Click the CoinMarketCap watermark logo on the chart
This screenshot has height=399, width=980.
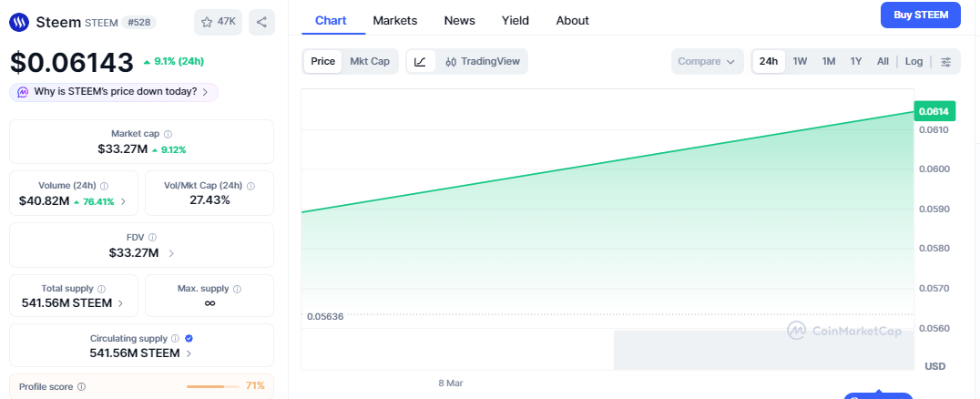tap(844, 331)
